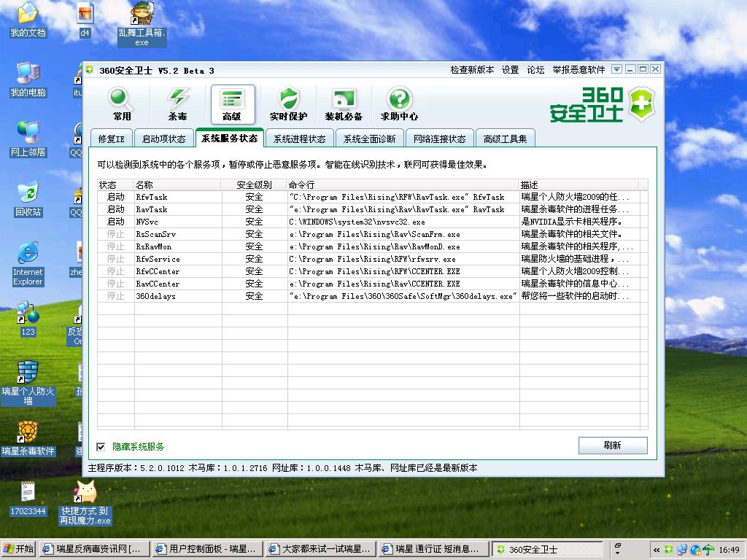This screenshot has width=747, height=560.
Task: Sort by the 名称 column header
Action: tap(177, 184)
